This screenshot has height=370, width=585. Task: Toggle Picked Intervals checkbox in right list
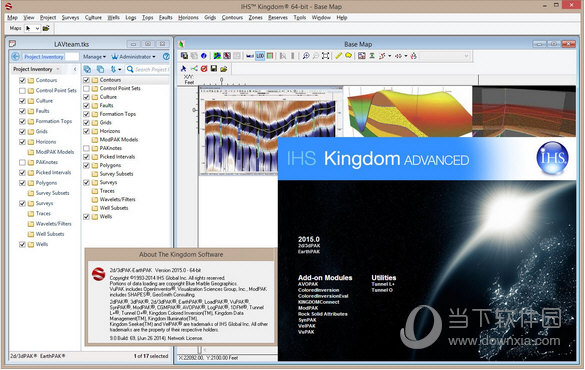[86, 157]
